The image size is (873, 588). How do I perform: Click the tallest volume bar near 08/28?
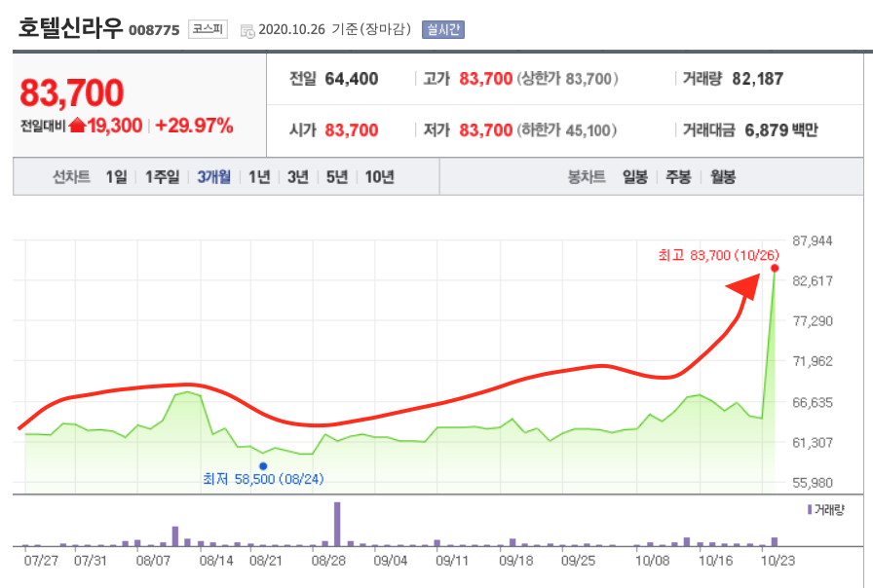pyautogui.click(x=337, y=524)
